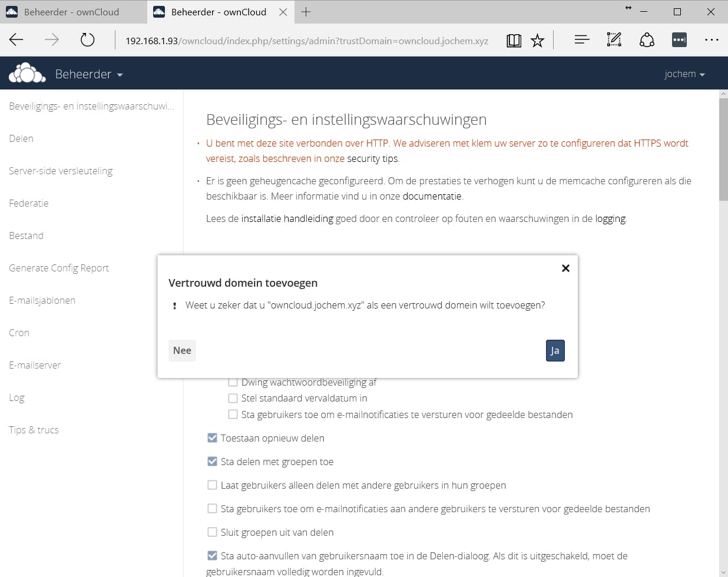Image resolution: width=728 pixels, height=577 pixels.
Task: Click the ownCloud logo icon
Action: (x=27, y=73)
